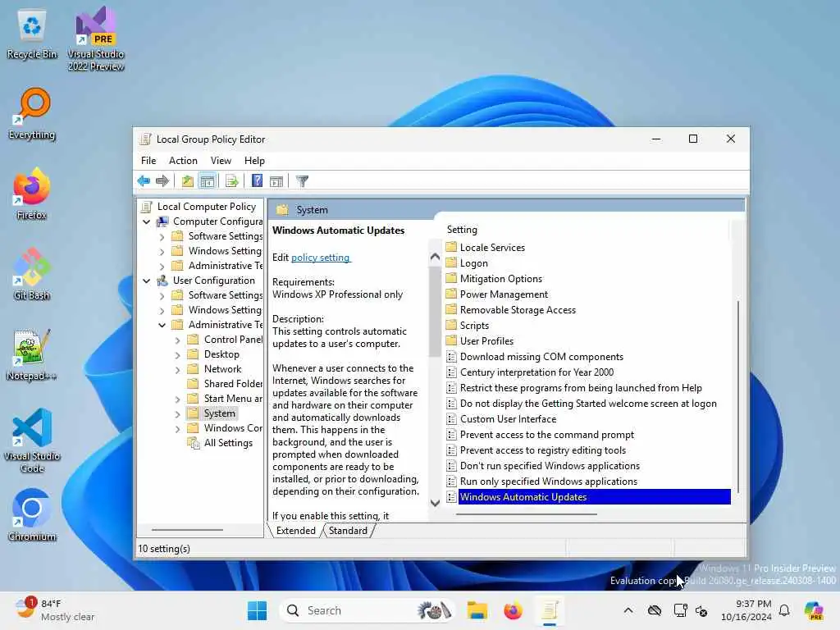Viewport: 840px width, 630px height.
Task: Open the Help menu
Action: point(254,161)
